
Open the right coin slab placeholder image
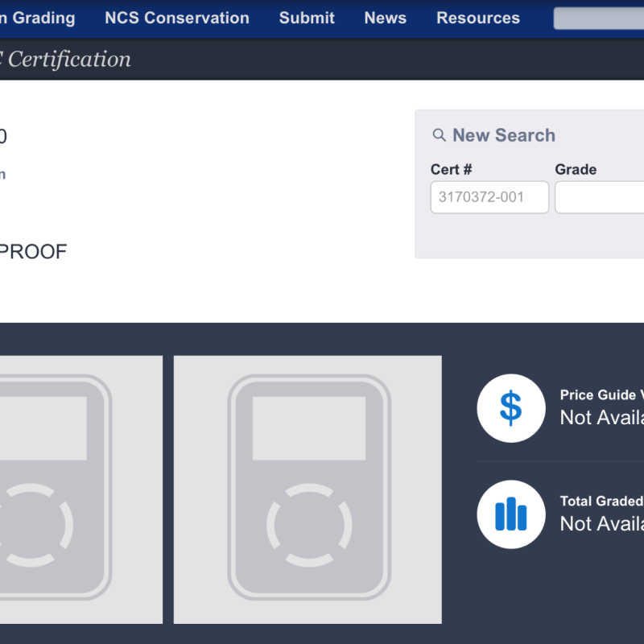pos(308,489)
